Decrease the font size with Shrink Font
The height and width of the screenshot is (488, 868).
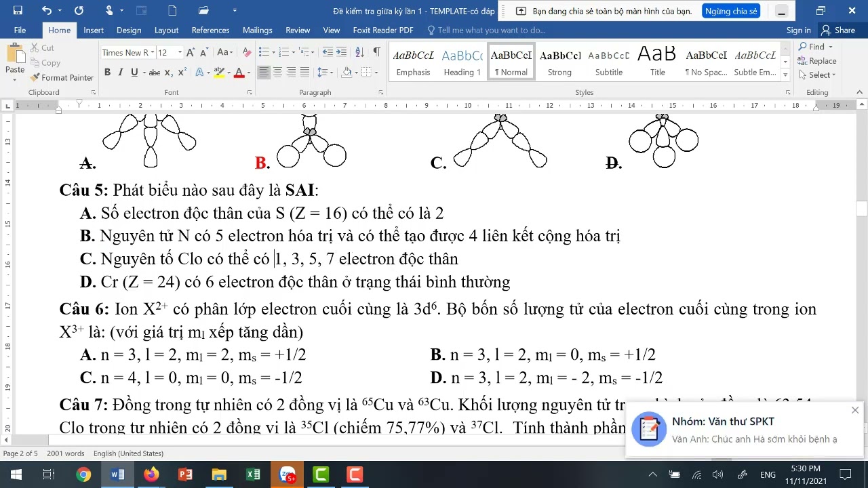[x=204, y=52]
